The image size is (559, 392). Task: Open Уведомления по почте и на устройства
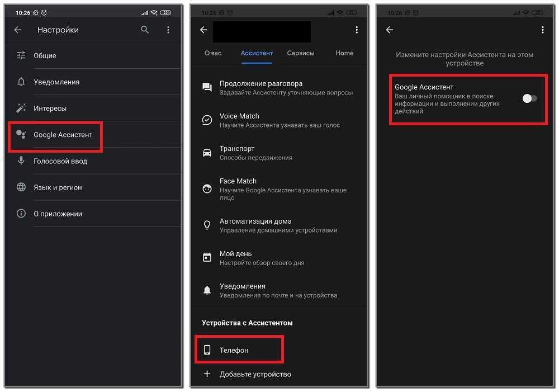coord(279,290)
